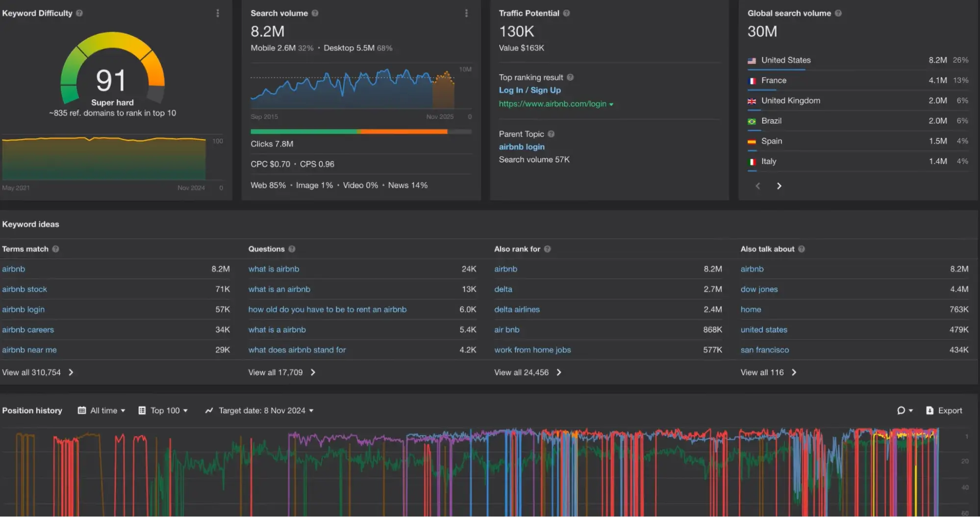Click the Global search volume help icon
The width and height of the screenshot is (980, 517).
(838, 13)
